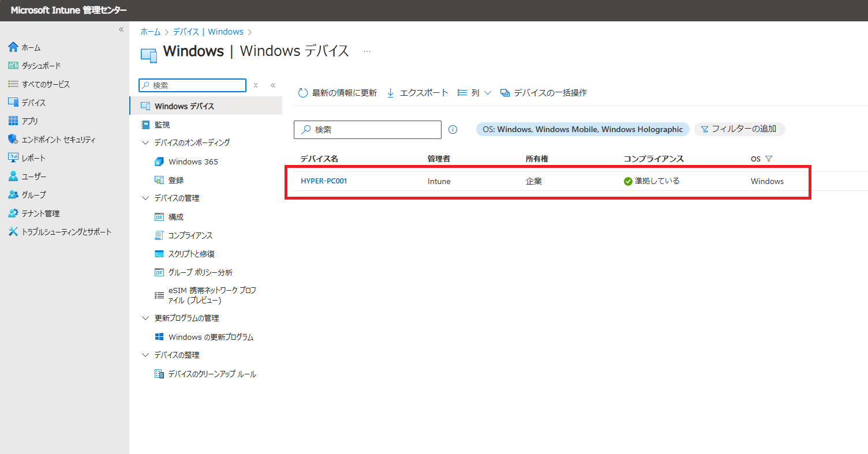868x454 pixels.
Task: Click 最新の情報に更新 refresh button
Action: click(338, 93)
